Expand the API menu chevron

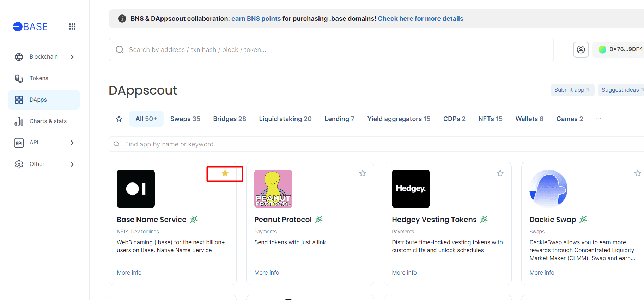72,143
